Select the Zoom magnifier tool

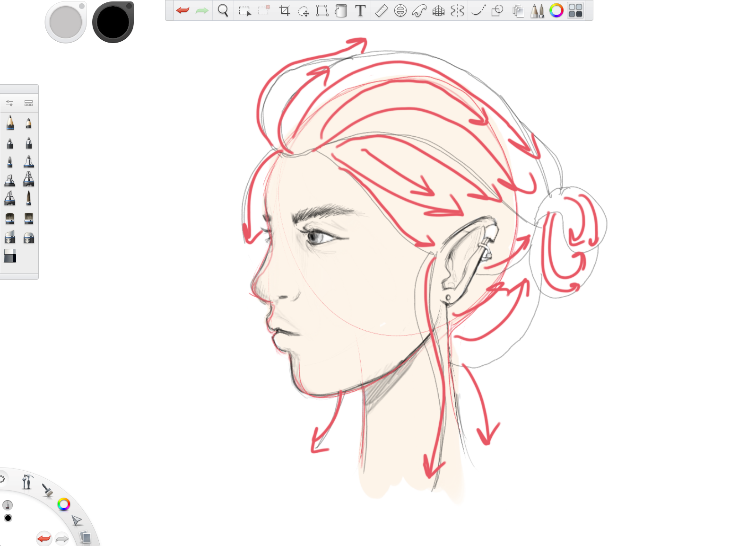223,10
